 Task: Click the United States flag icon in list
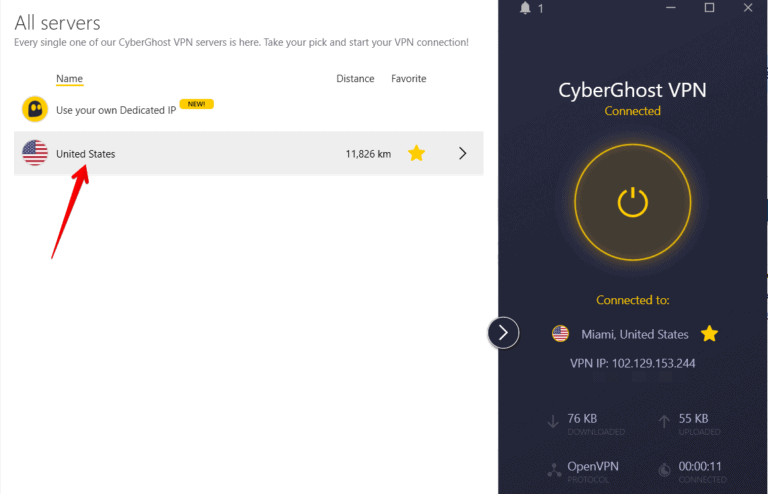pyautogui.click(x=35, y=153)
